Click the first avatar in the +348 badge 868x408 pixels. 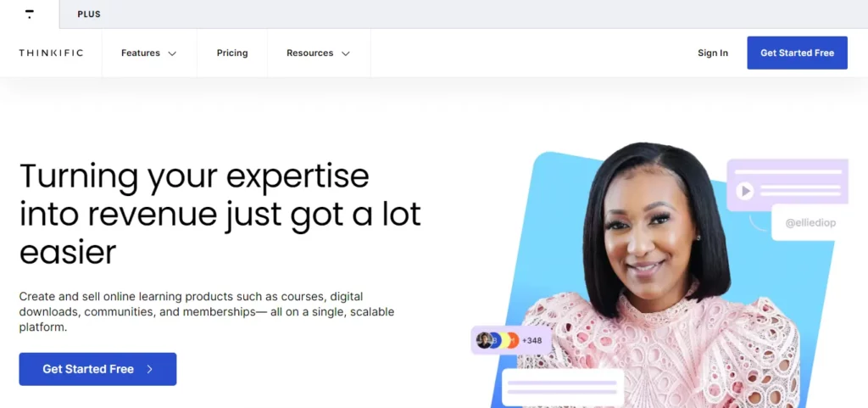483,340
